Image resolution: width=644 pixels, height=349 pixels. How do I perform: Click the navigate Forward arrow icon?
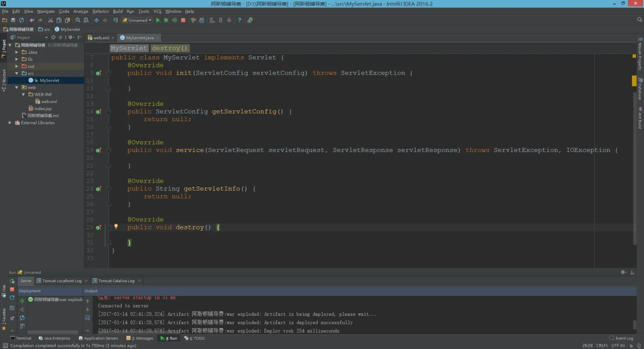(105, 20)
